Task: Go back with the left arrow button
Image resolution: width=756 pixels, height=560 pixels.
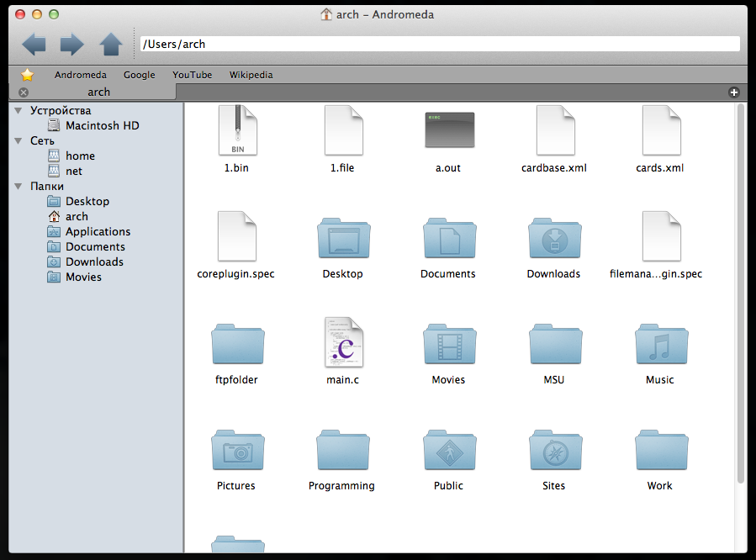Action: click(x=34, y=45)
